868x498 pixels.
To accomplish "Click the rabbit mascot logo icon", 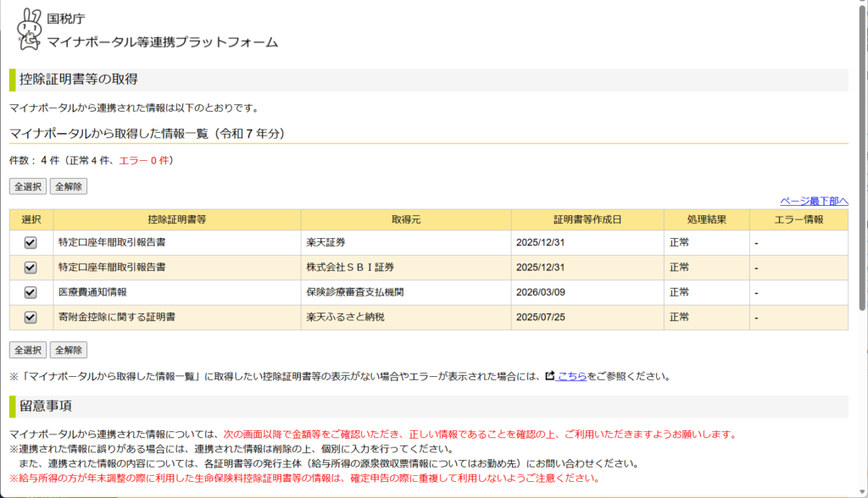I will coord(29,29).
